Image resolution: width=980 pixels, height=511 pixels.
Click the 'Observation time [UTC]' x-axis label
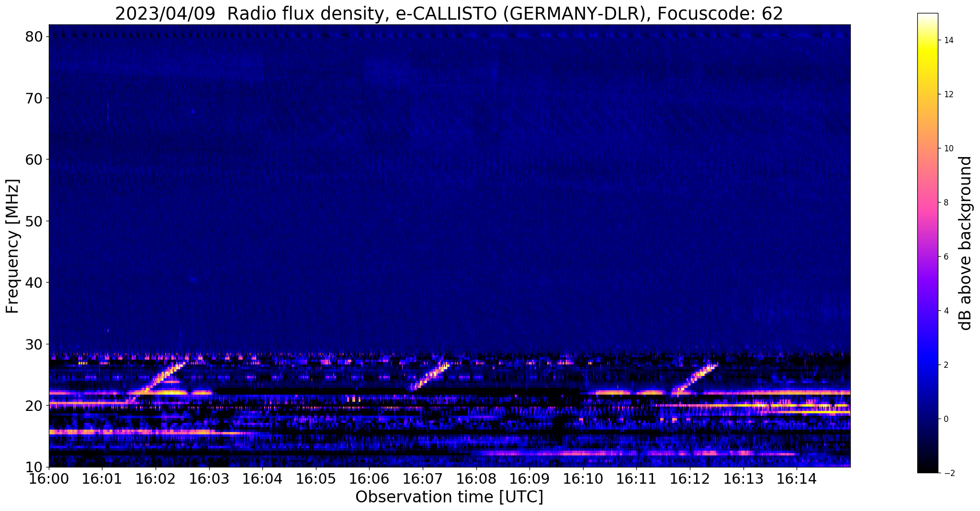(x=449, y=497)
